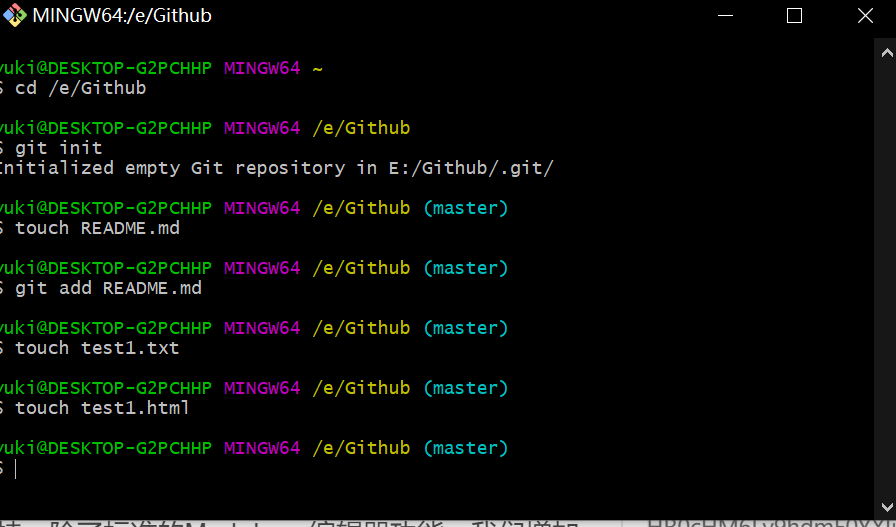
Task: Close the MINGW64 terminal window
Action: coord(865,15)
